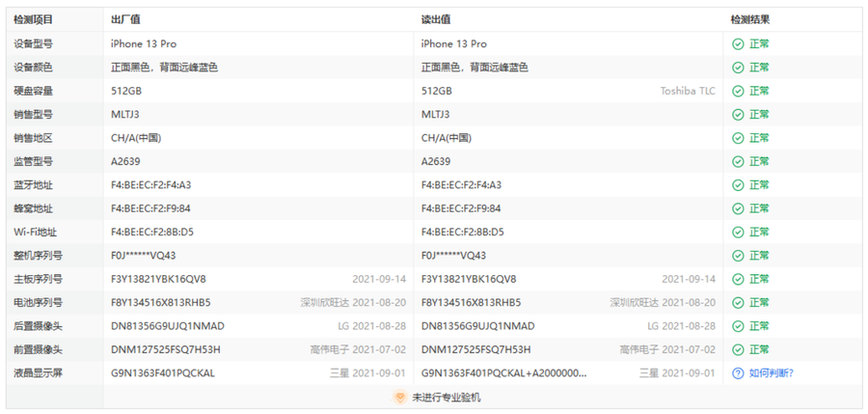
Task: Select the 电池序列号 row label
Action: [39, 303]
